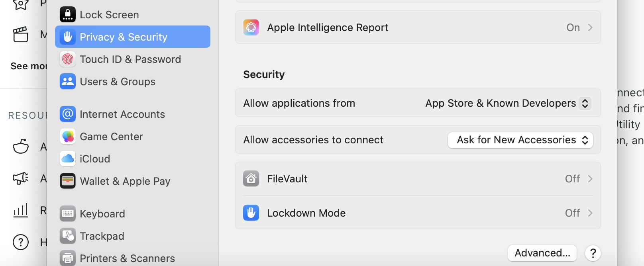Expand Lockdown Mode via its chevron

(x=590, y=213)
